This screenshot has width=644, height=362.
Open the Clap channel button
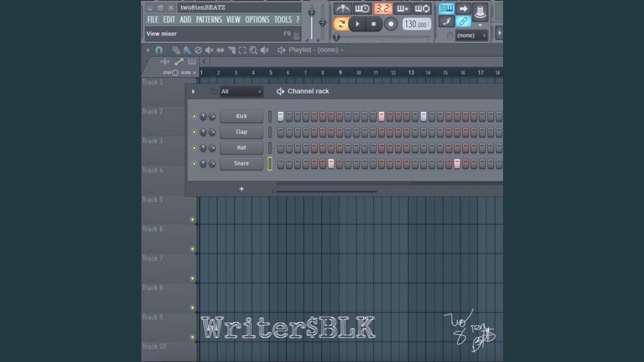(x=242, y=132)
